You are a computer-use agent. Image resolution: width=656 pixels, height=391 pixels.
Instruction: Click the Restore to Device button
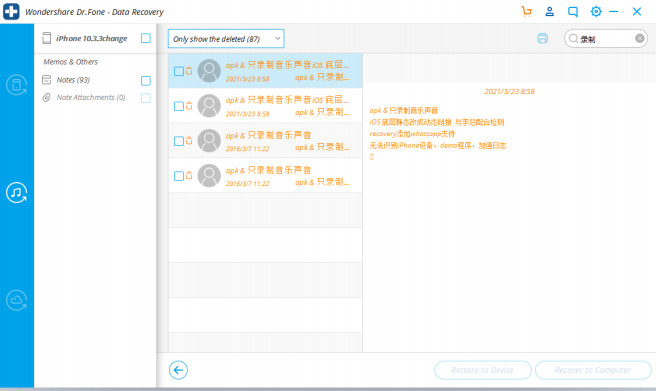(482, 370)
